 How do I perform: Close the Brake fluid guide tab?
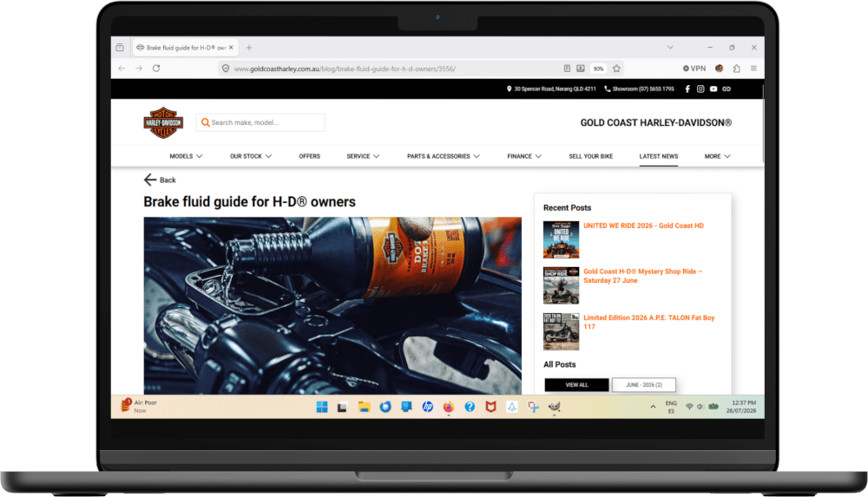[x=231, y=48]
